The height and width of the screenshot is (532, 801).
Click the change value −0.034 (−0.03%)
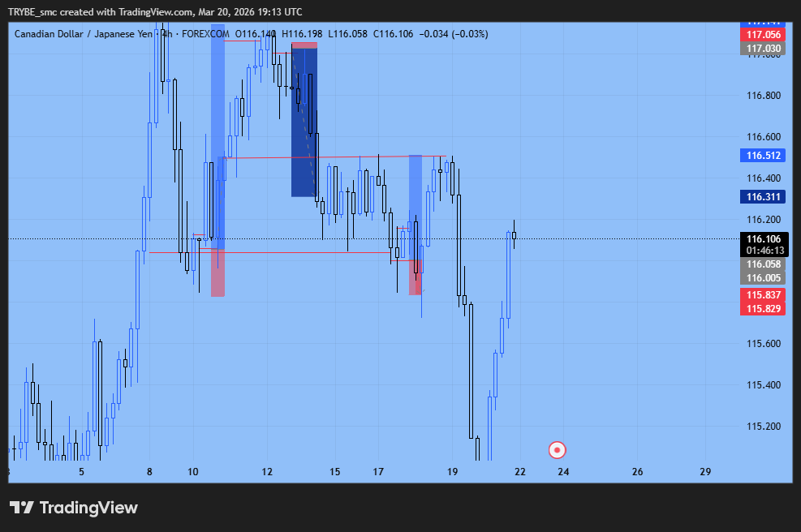tap(454, 34)
